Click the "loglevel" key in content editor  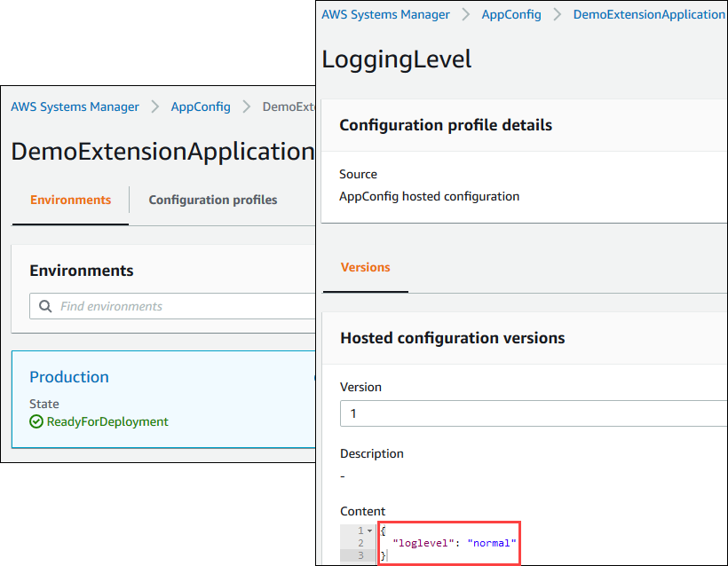coord(423,543)
